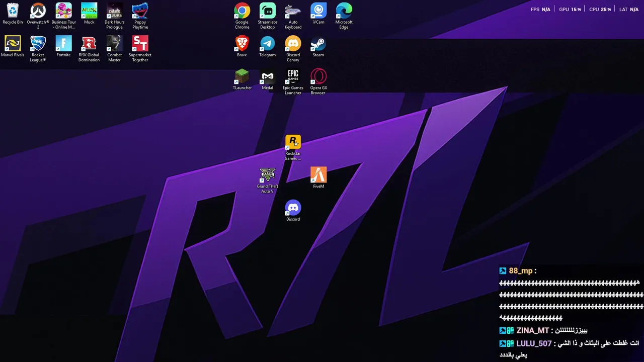This screenshot has width=644, height=362.
Task: Click the Discord Canary icon
Action: pos(293,49)
